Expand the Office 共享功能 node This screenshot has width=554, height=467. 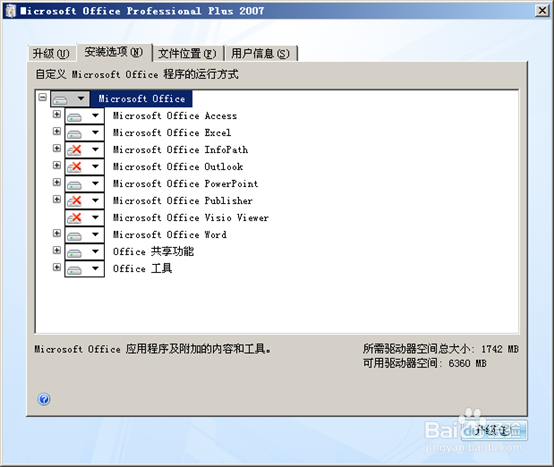point(57,250)
